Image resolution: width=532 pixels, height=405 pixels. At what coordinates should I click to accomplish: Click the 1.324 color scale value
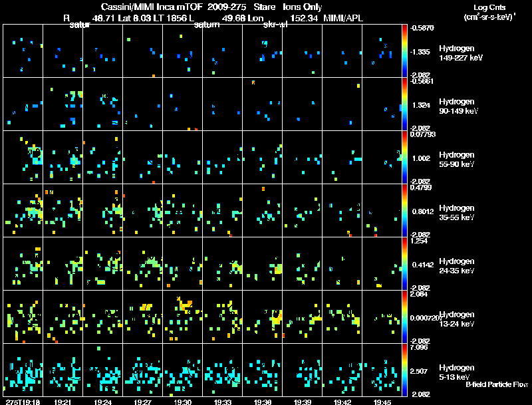click(x=421, y=105)
